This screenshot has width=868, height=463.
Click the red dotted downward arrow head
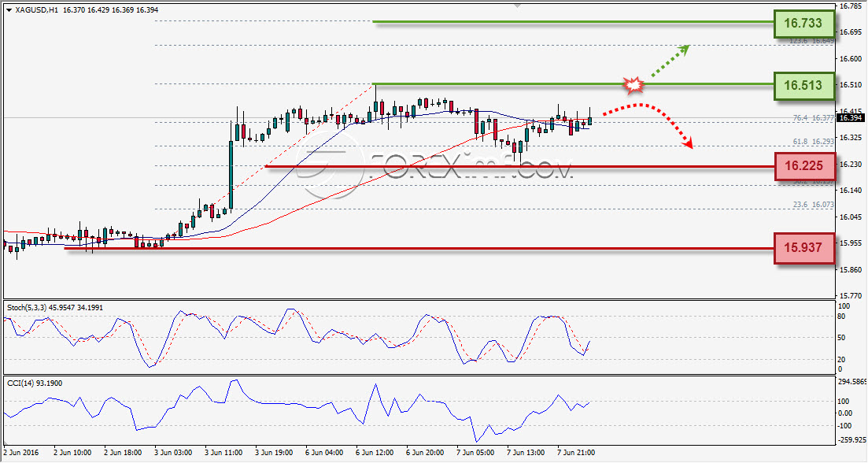688,145
